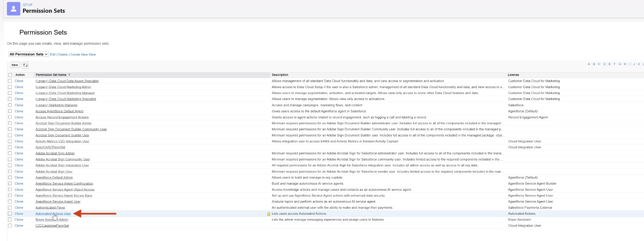The image size is (644, 241).
Task: Open Acrobat Sign Document Builder Community User
Action: click(71, 129)
